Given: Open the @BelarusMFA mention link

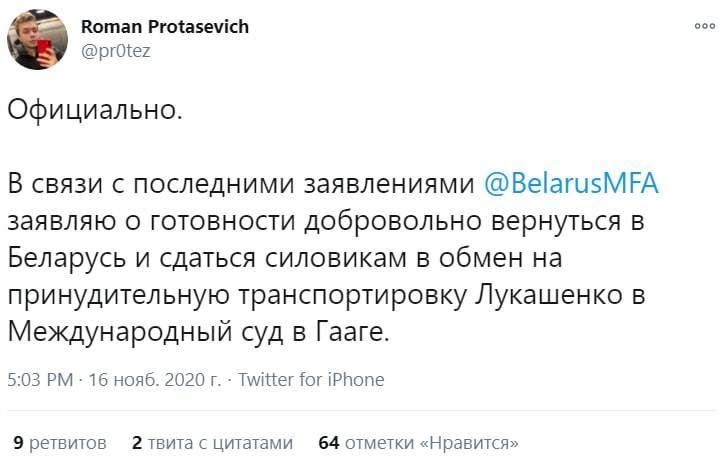Looking at the screenshot, I should click(x=572, y=185).
